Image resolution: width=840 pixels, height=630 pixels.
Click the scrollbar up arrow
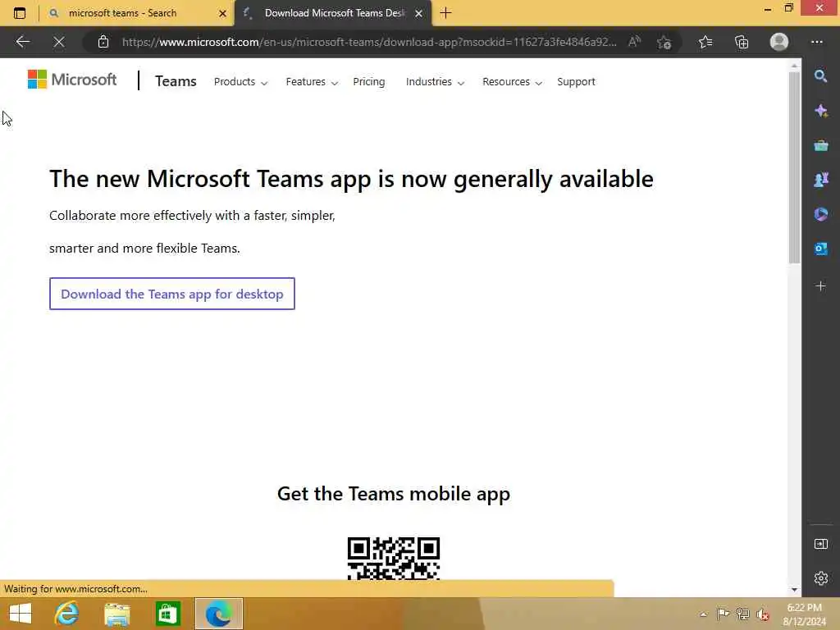pos(794,66)
